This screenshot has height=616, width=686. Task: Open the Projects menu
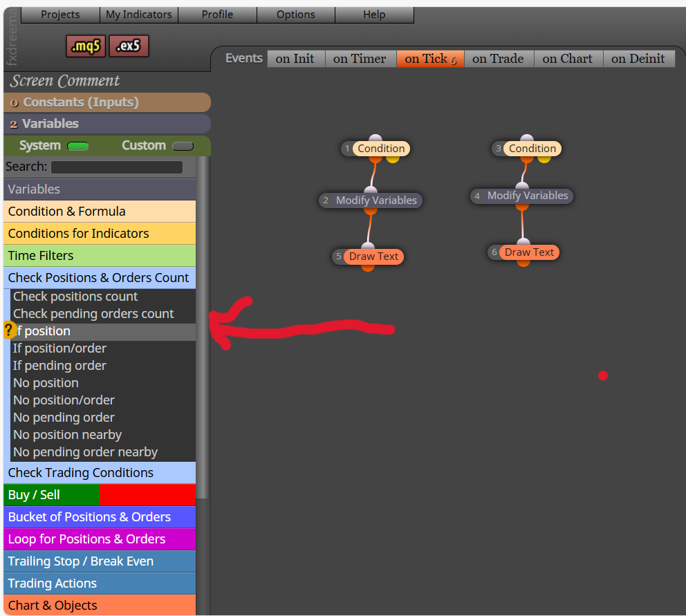coord(60,15)
